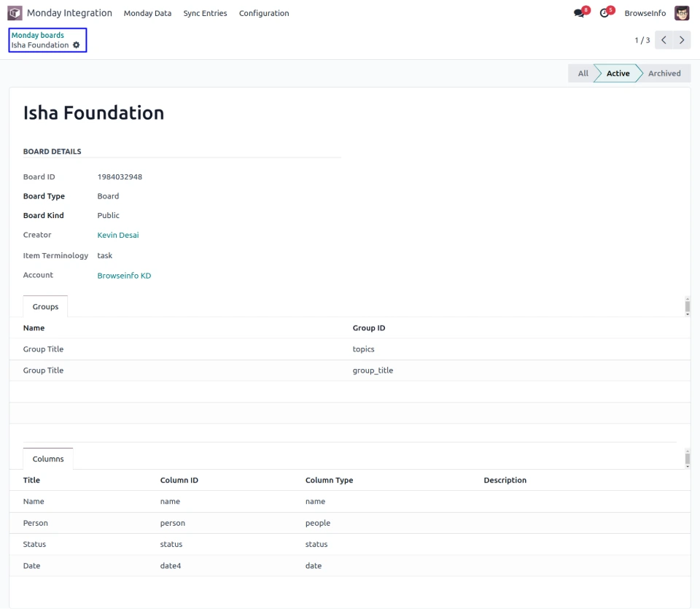Go to next record arrow

tap(682, 40)
